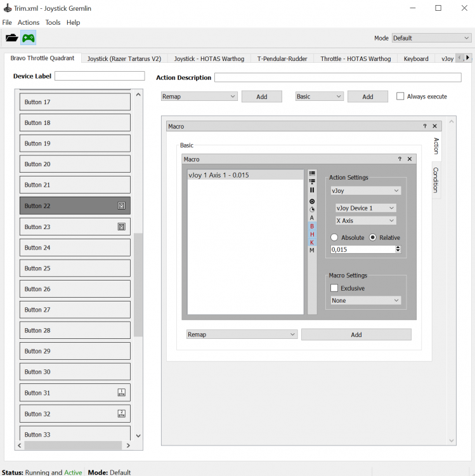Click the 'A' axis recording icon

(312, 218)
